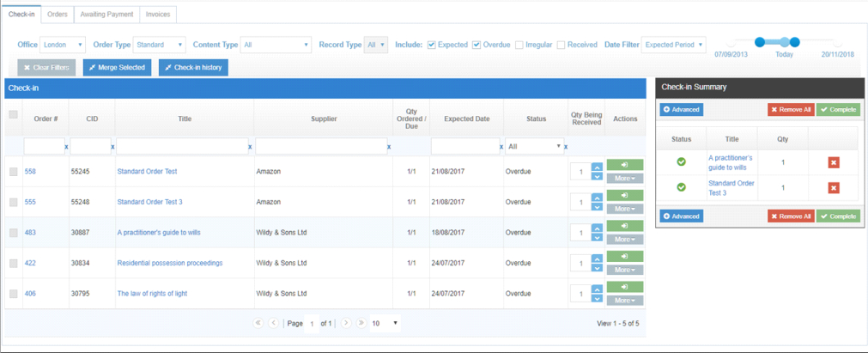Open the Record Type dropdown
This screenshot has height=353, width=868.
376,45
